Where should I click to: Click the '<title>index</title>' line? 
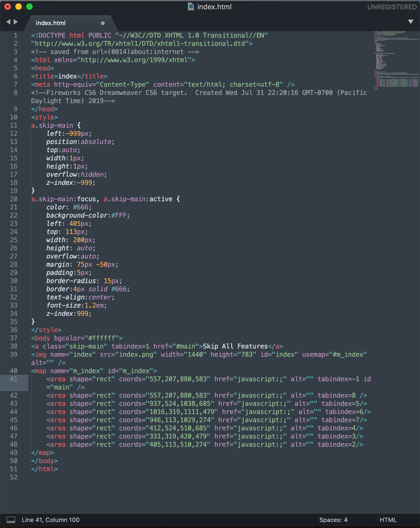point(69,76)
